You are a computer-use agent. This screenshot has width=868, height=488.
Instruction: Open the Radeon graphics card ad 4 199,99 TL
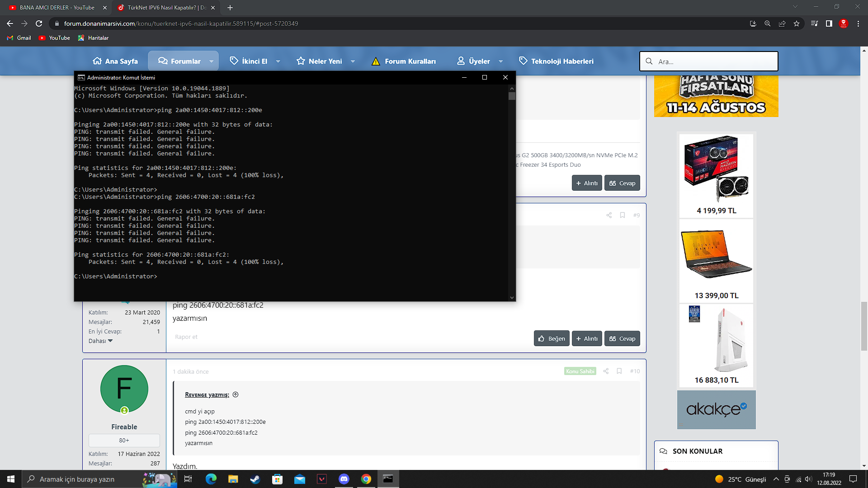tap(716, 175)
